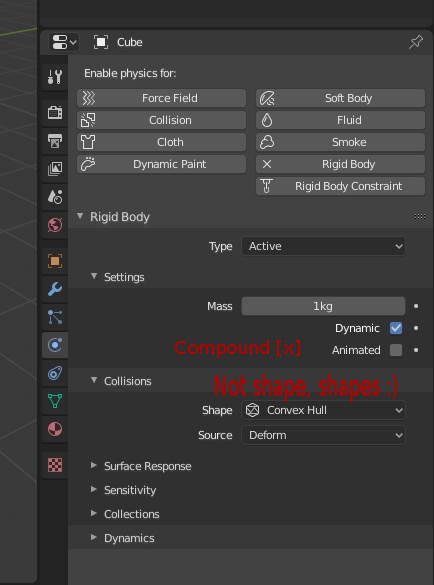Expand the Surface Response subpanel
Screen dimensions: 434x585
click(x=94, y=465)
